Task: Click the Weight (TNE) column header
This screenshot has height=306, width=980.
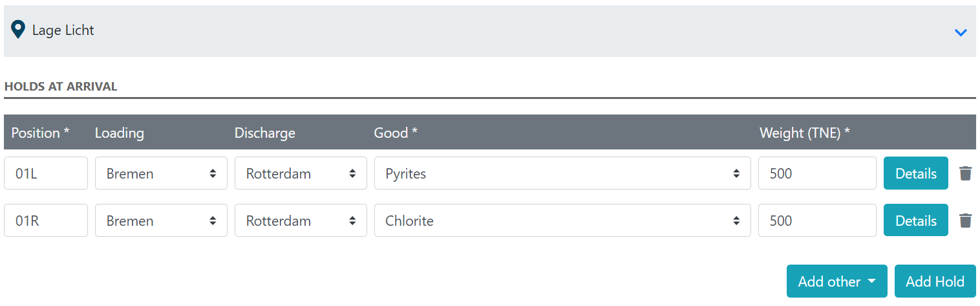Action: pos(804,133)
